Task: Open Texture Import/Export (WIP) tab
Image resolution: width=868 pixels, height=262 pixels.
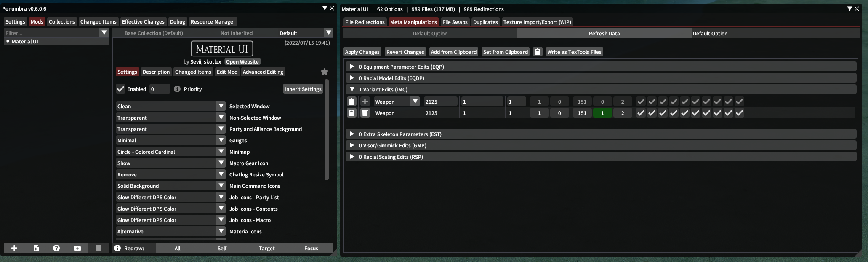Action: (x=537, y=22)
